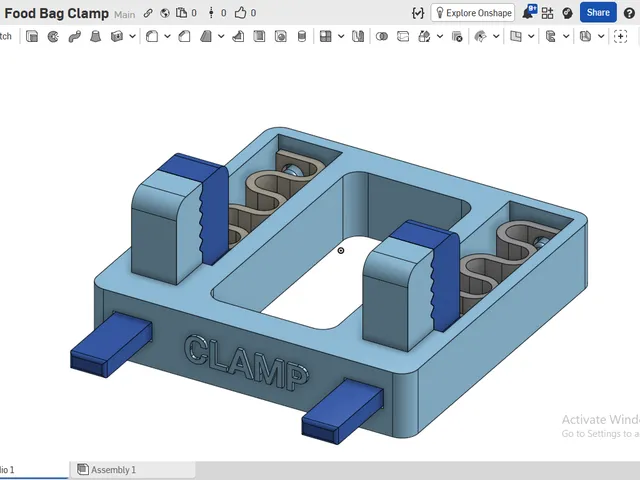Select the Draft tool
The height and width of the screenshot is (480, 640).
[x=206, y=37]
